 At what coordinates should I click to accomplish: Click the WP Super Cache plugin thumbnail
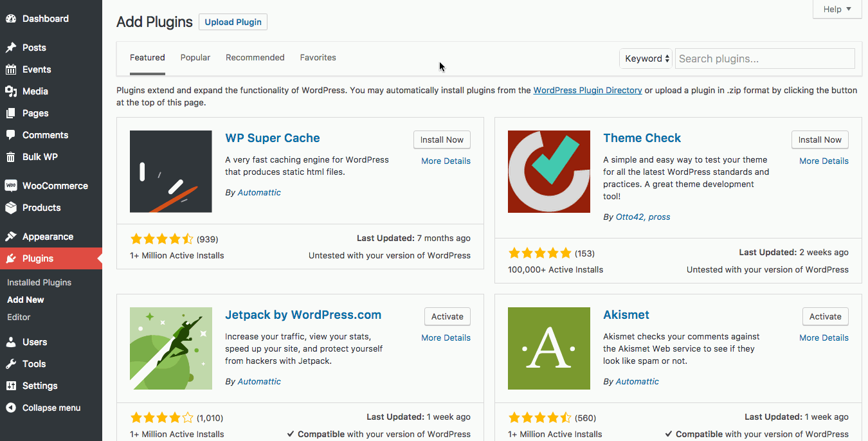pos(171,172)
